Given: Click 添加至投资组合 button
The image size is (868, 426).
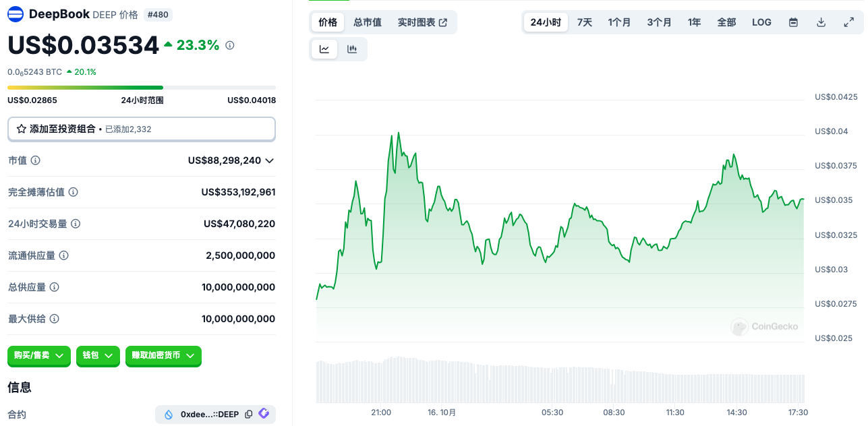Looking at the screenshot, I should coord(142,129).
